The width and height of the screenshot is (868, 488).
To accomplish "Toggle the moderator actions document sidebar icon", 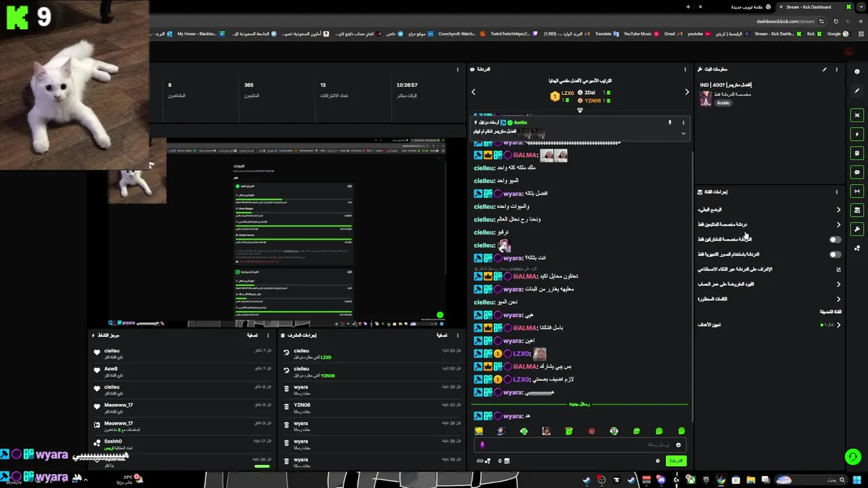I will pyautogui.click(x=857, y=153).
